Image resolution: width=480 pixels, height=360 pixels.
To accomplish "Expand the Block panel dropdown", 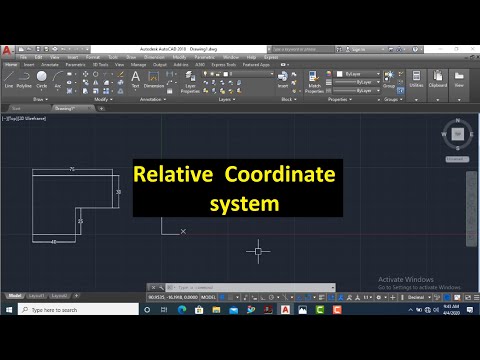I will pyautogui.click(x=289, y=99).
